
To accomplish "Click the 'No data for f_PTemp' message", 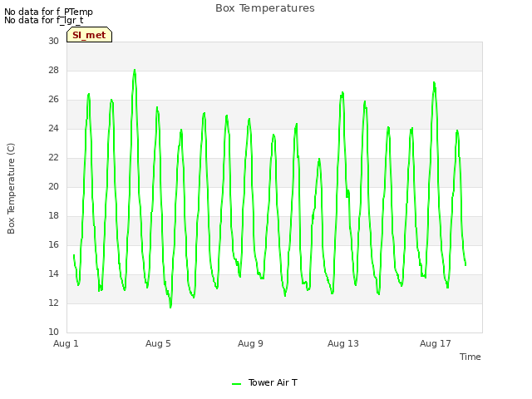I will (48, 12).
